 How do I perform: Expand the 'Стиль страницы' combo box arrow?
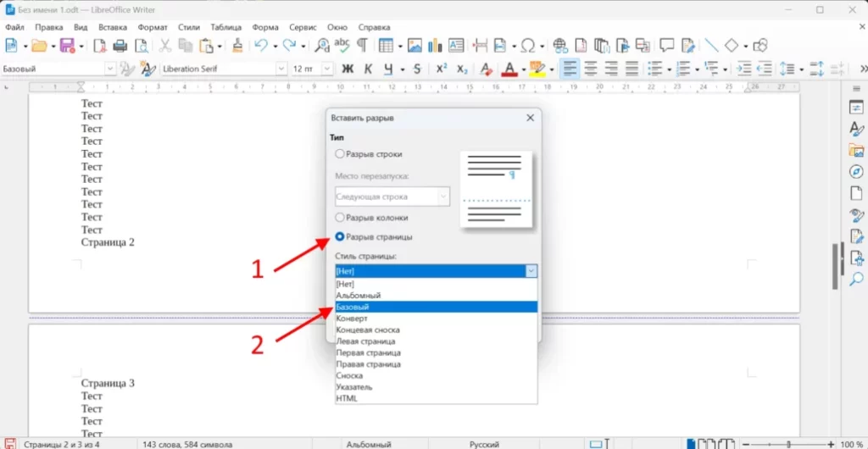[531, 271]
